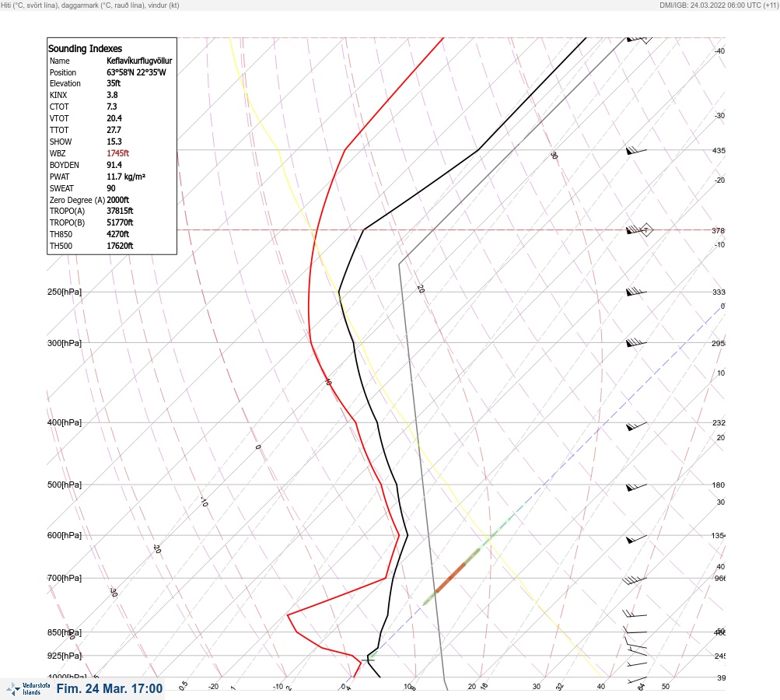Click the Veðurstofa Íslands logo
Screen dimensions: 780x700
click(x=28, y=689)
